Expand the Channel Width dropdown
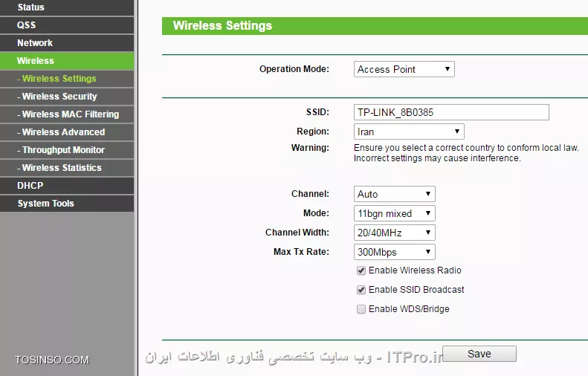 394,233
